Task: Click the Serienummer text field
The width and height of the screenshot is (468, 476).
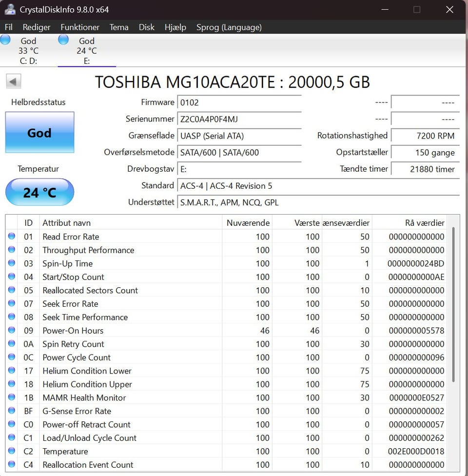Action: 239,119
